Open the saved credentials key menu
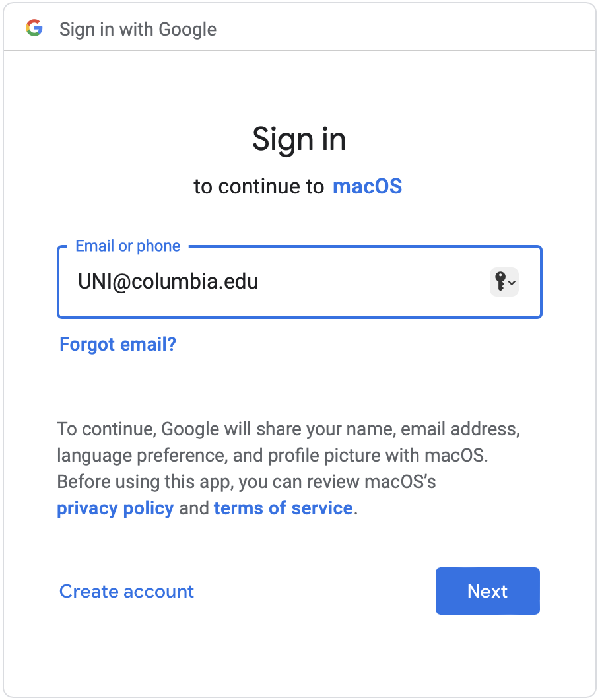This screenshot has width=602, height=700. (x=504, y=282)
